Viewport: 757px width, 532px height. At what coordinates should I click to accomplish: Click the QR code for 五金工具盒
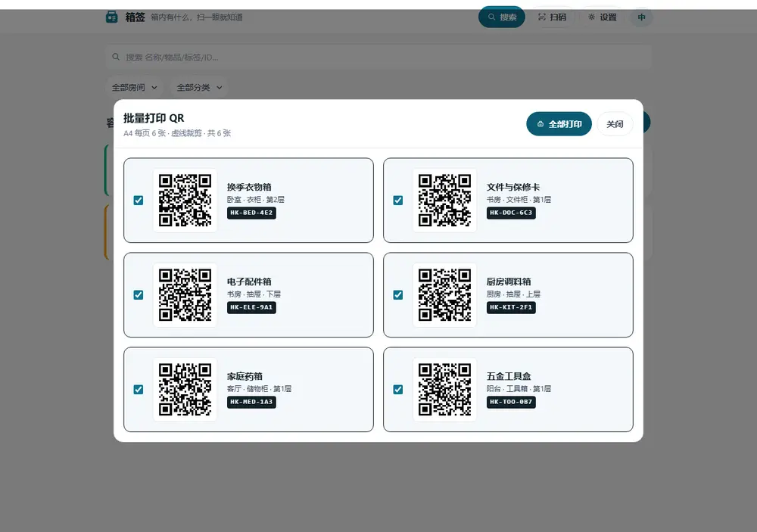pyautogui.click(x=444, y=390)
